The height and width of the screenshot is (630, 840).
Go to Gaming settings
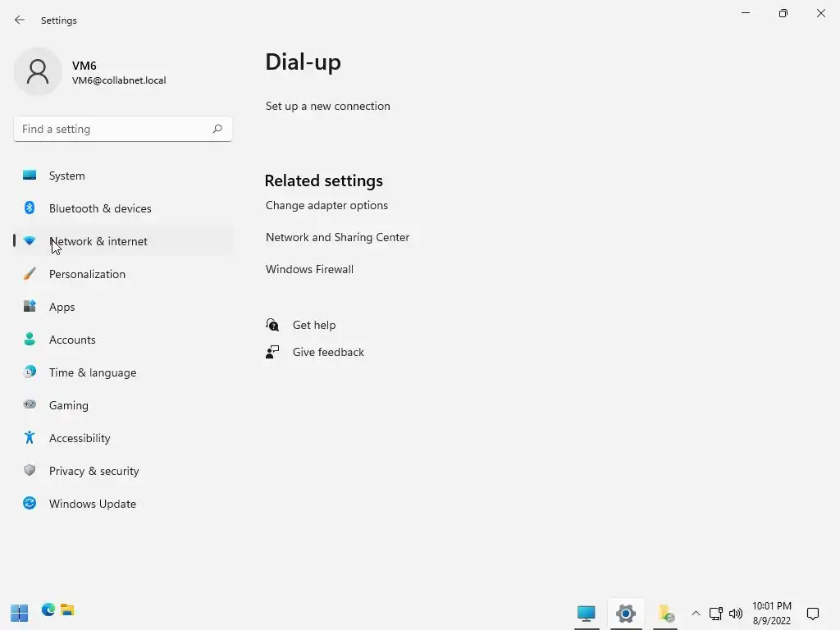click(x=123, y=405)
